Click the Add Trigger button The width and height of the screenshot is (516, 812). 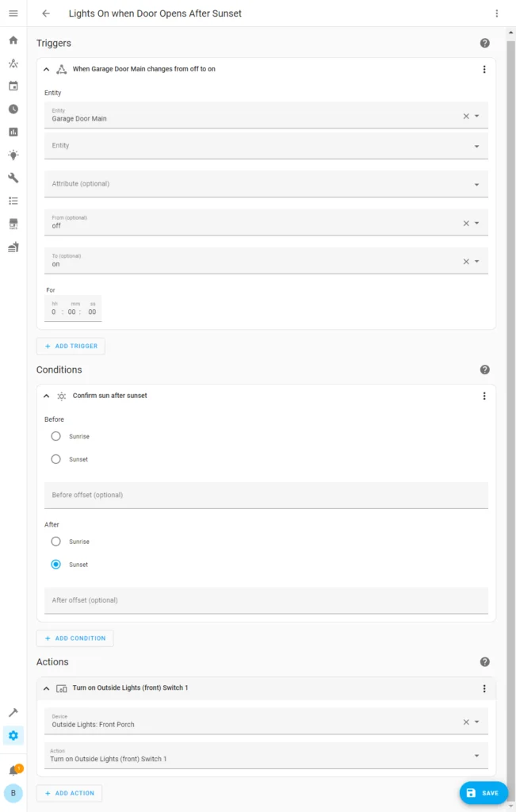[71, 347]
